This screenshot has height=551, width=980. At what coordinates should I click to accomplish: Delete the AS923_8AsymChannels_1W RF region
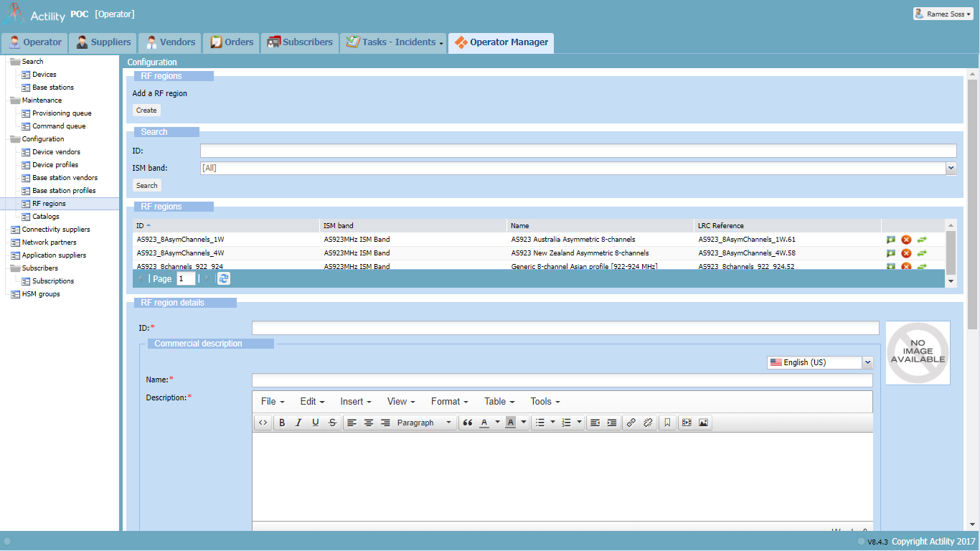tap(906, 240)
